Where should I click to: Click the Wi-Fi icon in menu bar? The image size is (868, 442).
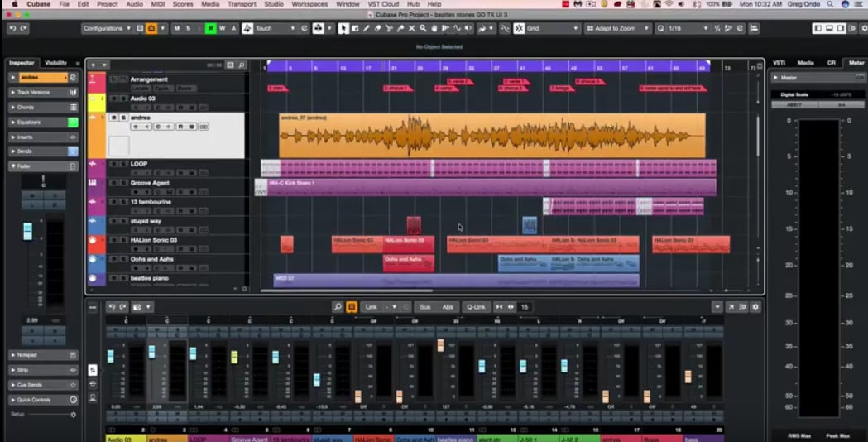669,4
